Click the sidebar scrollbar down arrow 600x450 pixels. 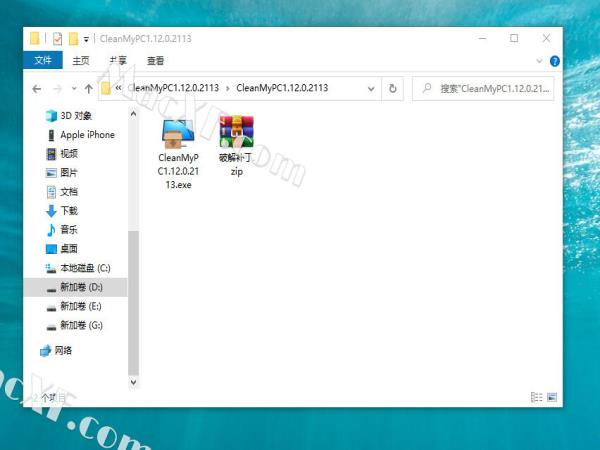pos(133,382)
